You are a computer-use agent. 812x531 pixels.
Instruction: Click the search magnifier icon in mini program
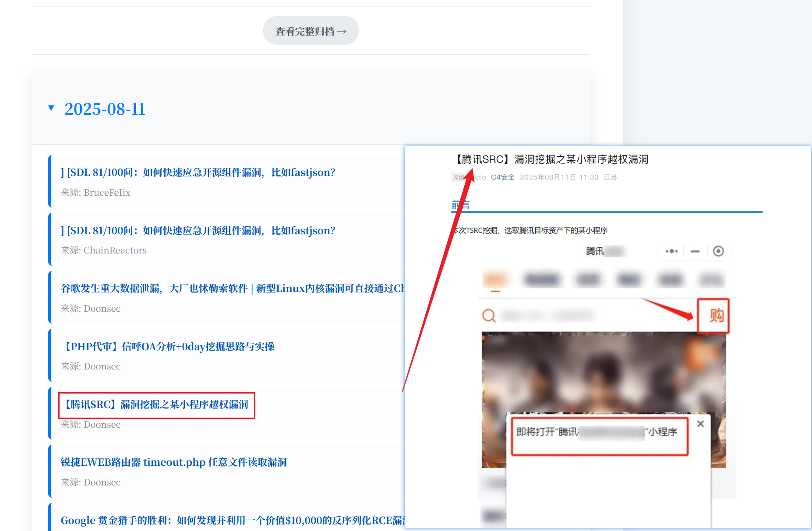pyautogui.click(x=489, y=315)
